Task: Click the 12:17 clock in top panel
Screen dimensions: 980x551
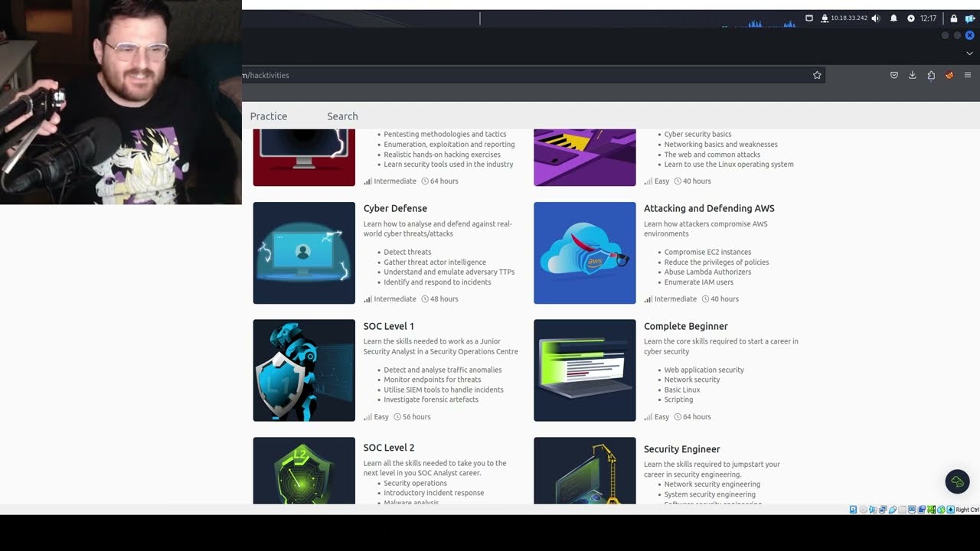Action: [928, 18]
